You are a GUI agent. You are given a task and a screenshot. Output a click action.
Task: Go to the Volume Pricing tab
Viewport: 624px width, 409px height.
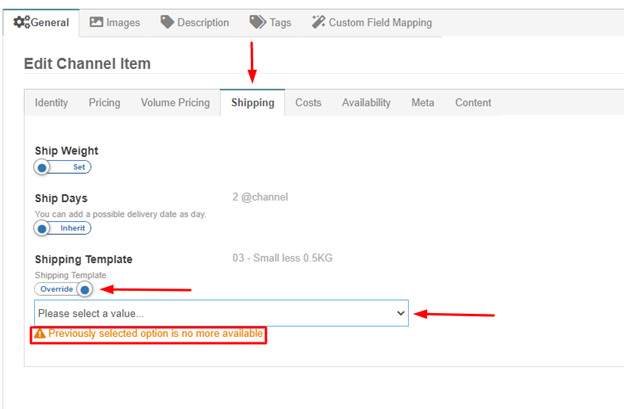pos(175,103)
